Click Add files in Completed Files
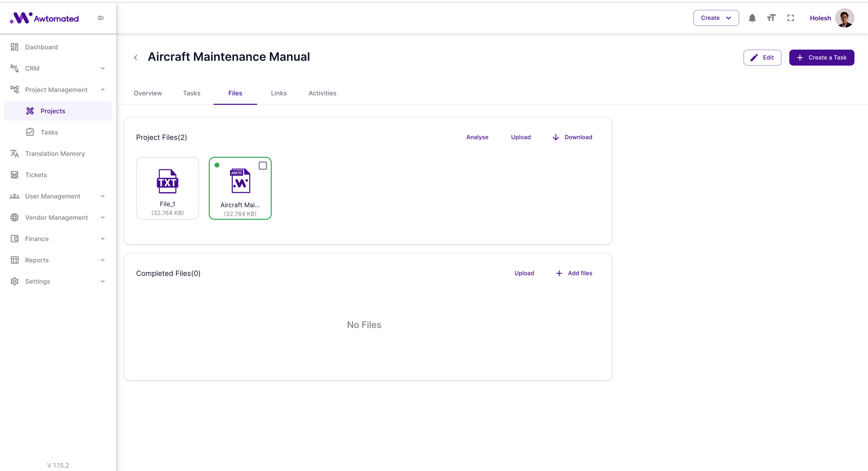 tap(574, 273)
